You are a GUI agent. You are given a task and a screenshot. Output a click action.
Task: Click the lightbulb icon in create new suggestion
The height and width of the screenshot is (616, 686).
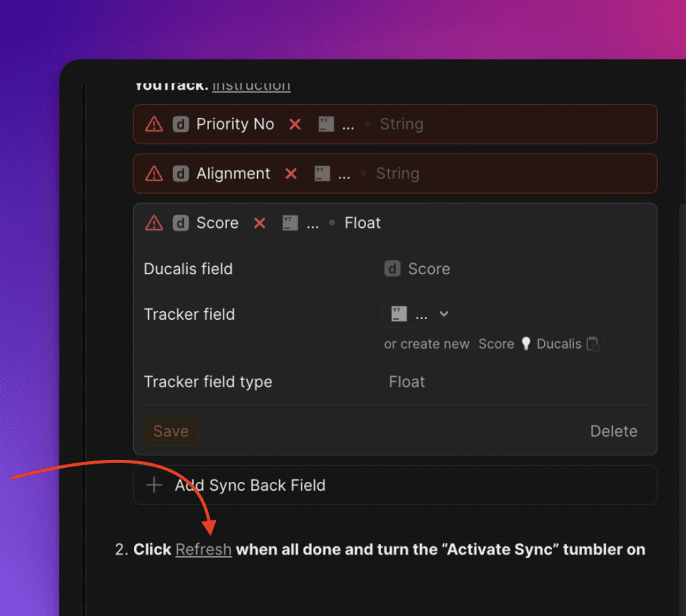click(526, 344)
